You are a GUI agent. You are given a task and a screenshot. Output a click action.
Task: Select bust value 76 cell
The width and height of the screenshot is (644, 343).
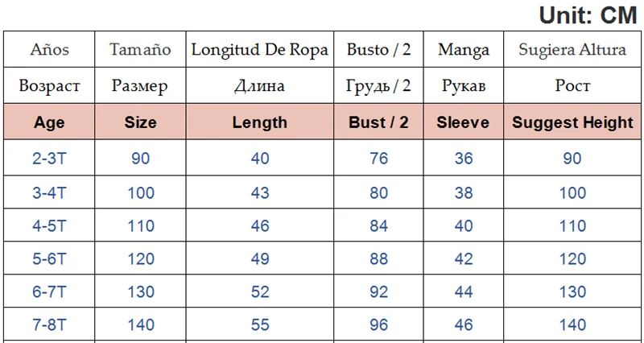(378, 159)
